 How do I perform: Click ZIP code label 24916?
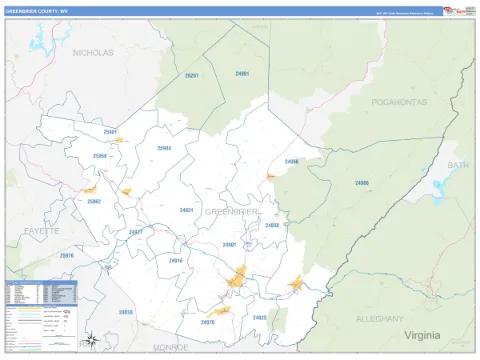tap(176, 260)
